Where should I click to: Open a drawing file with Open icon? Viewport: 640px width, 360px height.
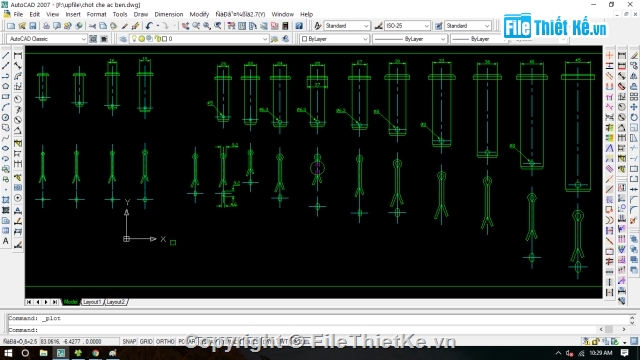(x=22, y=26)
